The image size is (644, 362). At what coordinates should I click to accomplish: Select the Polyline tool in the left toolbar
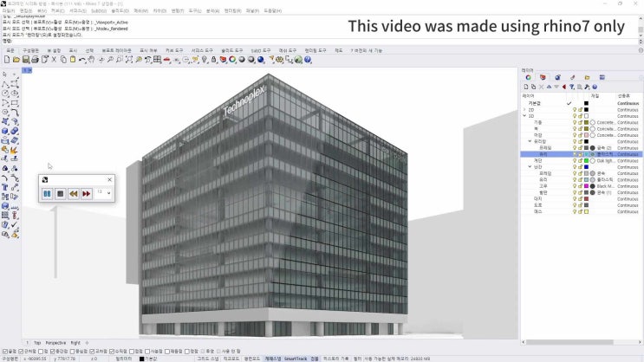tap(5, 84)
